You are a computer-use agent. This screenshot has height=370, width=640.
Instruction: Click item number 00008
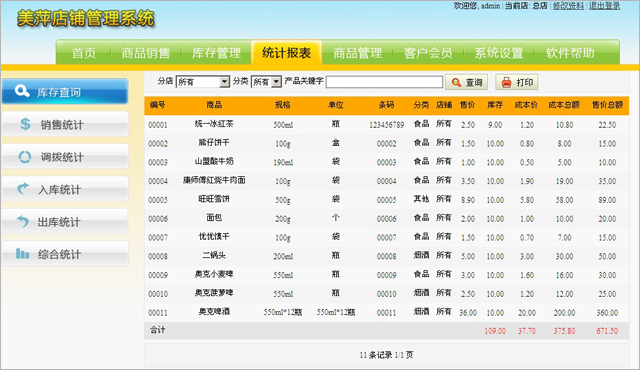[x=158, y=256]
